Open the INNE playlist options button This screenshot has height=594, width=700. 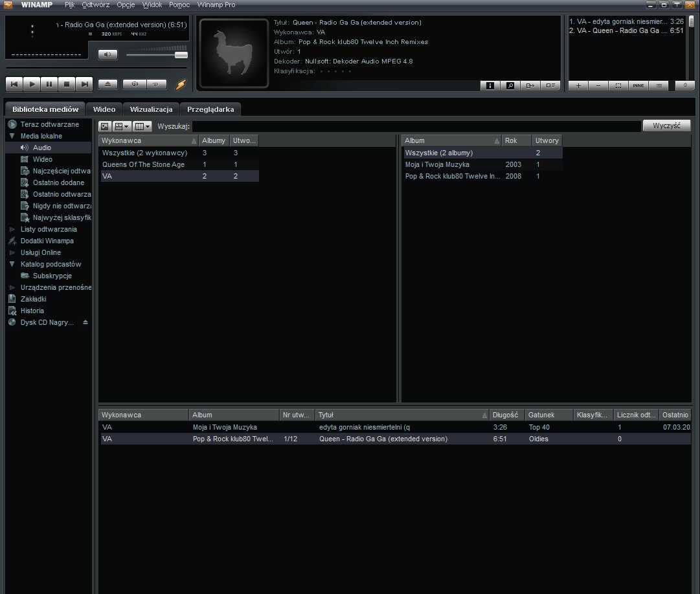[x=638, y=85]
